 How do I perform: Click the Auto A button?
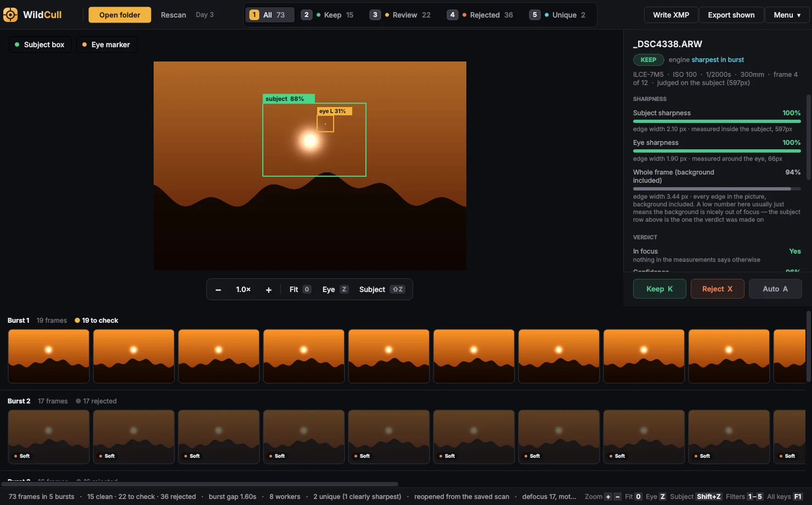[x=775, y=289]
